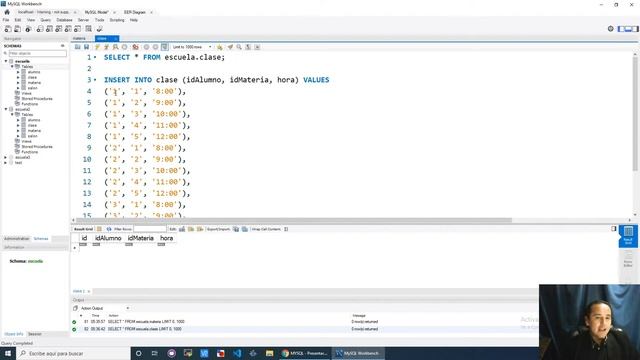Open Form Editor in results side panel
Viewport: 640px width, 360px height.
click(628, 260)
